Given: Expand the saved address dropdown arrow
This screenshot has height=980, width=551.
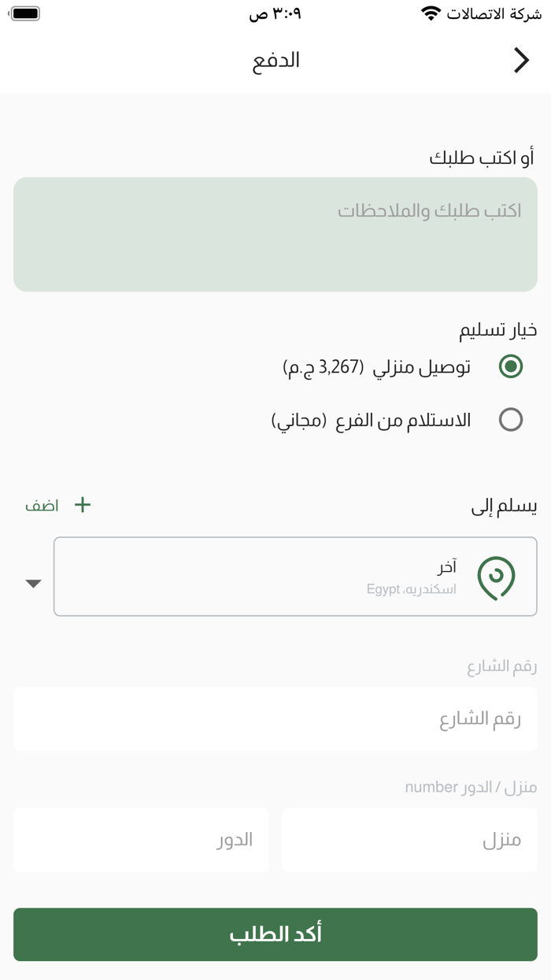Looking at the screenshot, I should (x=33, y=583).
